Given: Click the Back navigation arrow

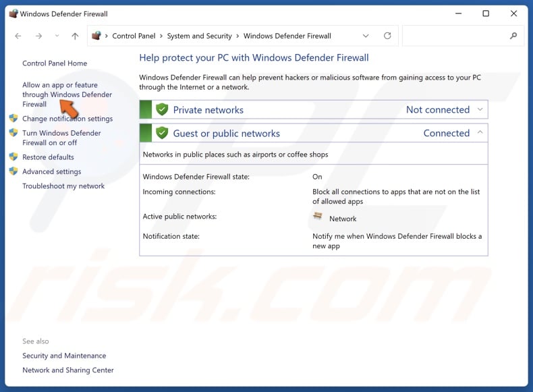Looking at the screenshot, I should point(18,36).
